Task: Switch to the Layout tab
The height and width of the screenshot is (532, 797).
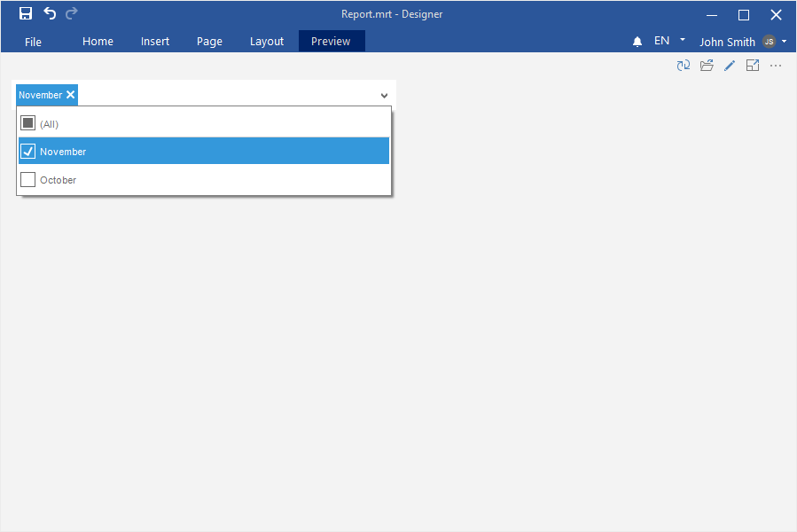Action: coord(267,42)
